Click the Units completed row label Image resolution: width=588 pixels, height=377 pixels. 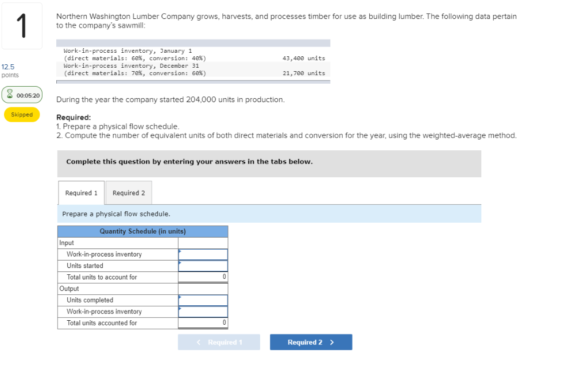pyautogui.click(x=90, y=300)
